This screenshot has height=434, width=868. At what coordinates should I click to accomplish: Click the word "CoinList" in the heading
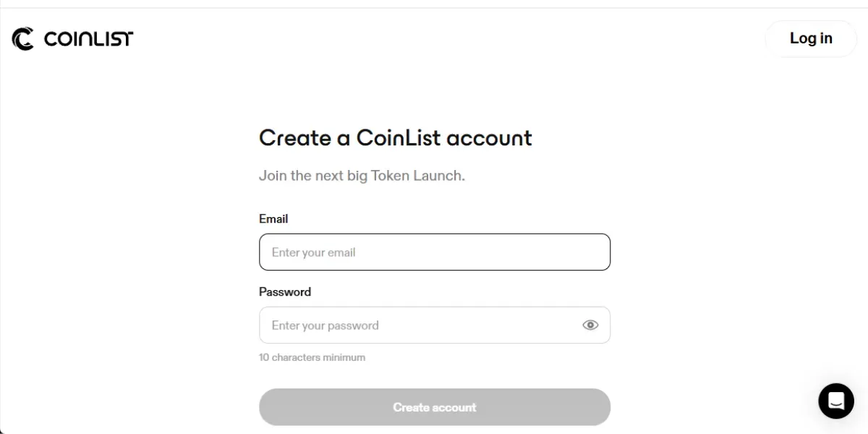point(399,137)
